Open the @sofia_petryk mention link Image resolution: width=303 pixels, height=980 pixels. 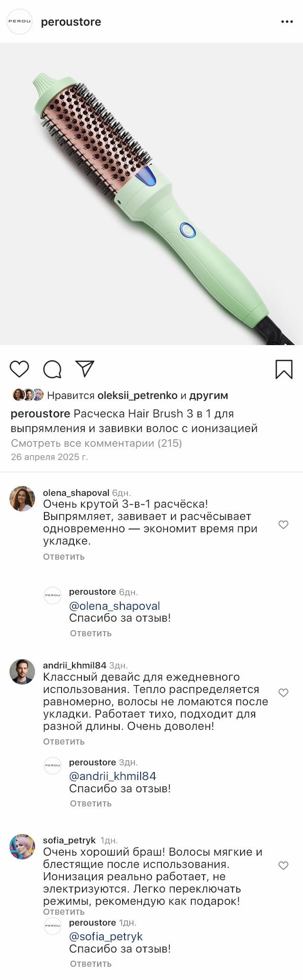pos(106,937)
